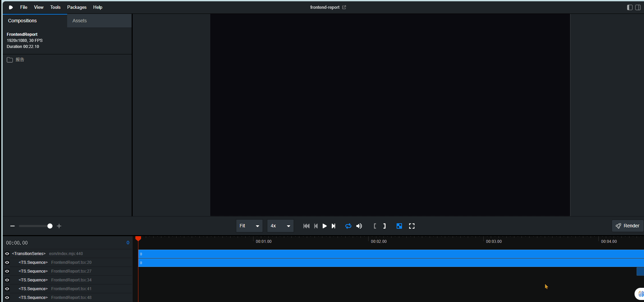
Task: Set the out point marker
Action: [x=384, y=226]
